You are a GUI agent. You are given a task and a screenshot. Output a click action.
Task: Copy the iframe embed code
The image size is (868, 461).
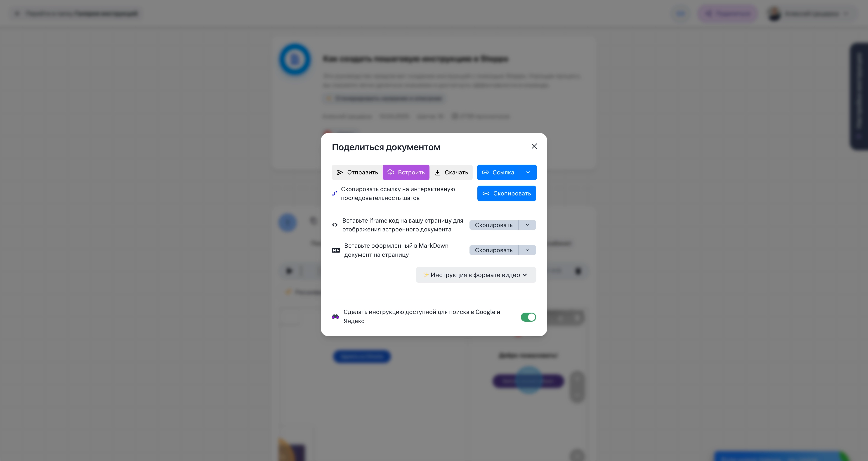click(x=494, y=225)
